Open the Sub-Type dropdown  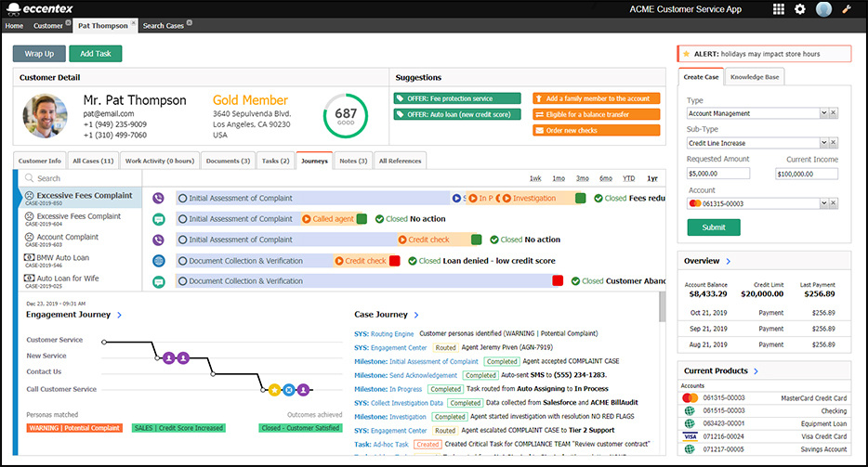[823, 143]
